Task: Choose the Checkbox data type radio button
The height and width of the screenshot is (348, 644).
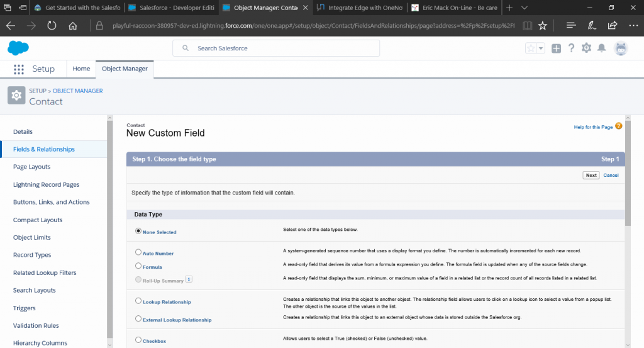Action: click(138, 340)
